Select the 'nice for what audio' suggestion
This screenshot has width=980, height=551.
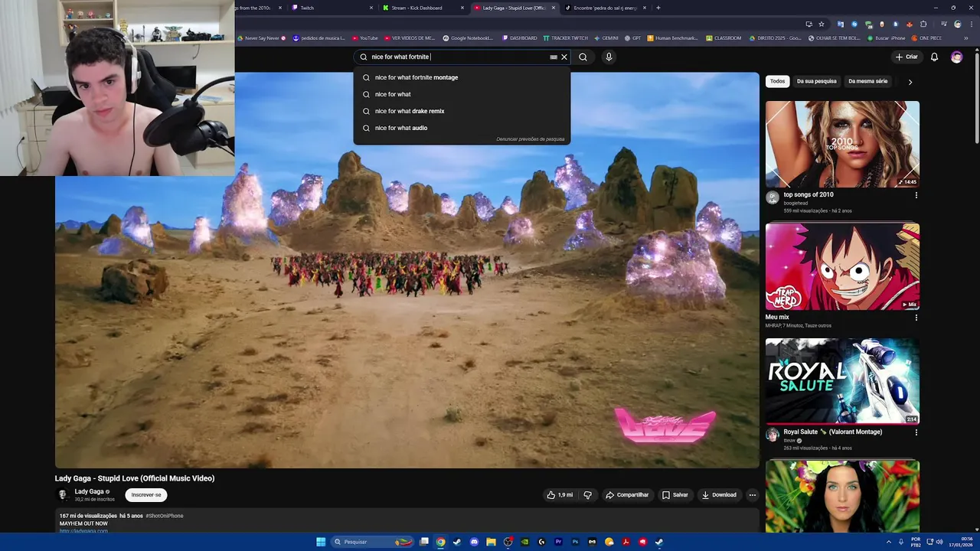click(462, 128)
